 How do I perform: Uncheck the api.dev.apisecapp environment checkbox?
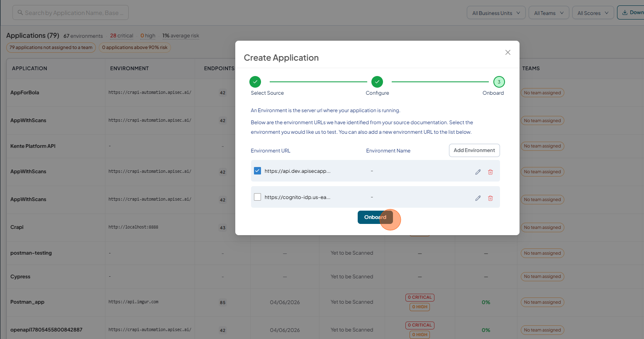258,171
